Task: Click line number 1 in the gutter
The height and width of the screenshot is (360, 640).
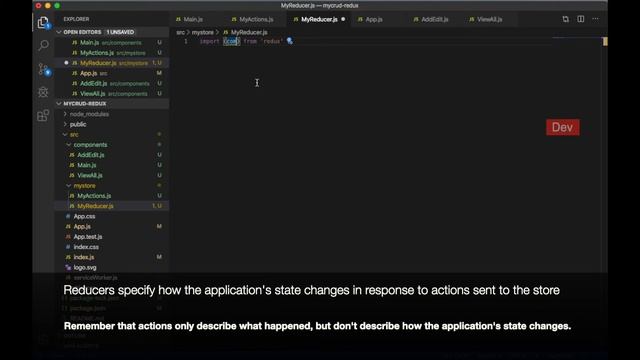Action: tap(186, 41)
